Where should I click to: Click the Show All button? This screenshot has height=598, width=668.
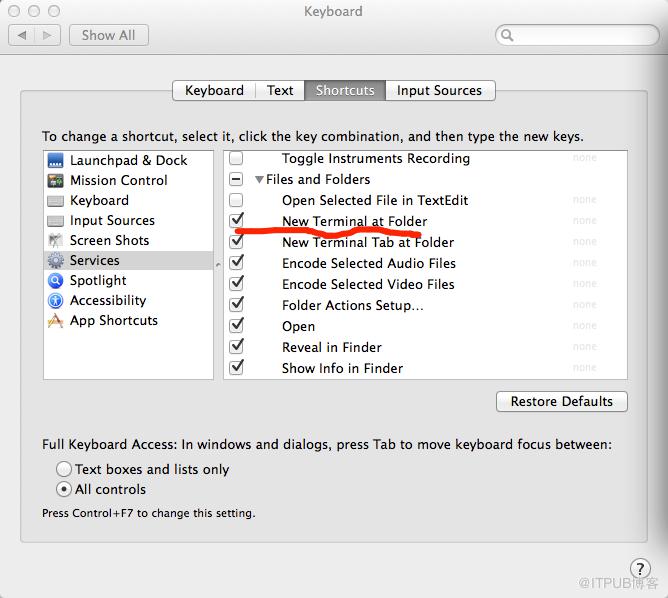click(x=109, y=35)
